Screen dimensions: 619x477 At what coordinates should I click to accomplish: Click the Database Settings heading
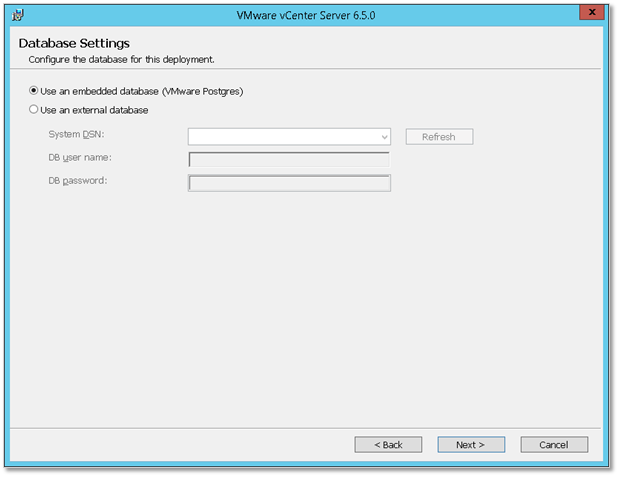(x=74, y=43)
